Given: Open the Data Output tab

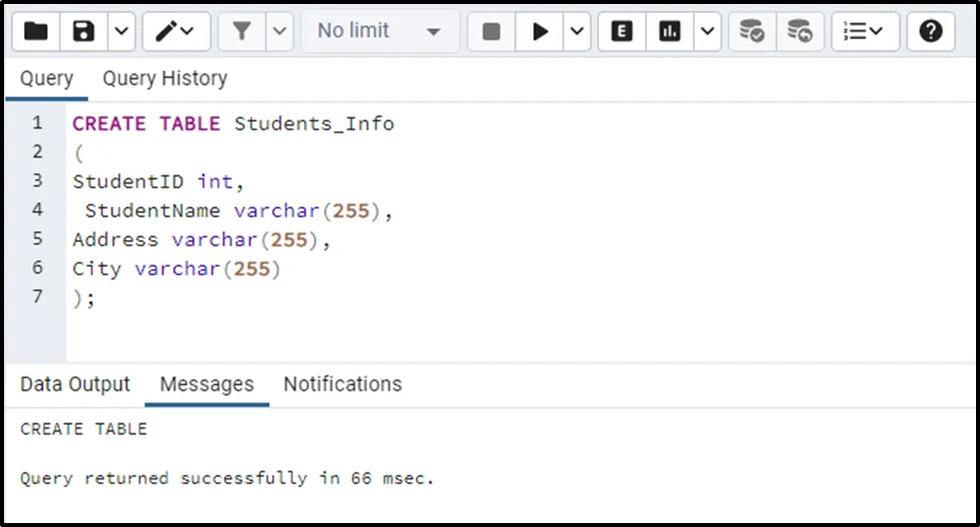Looking at the screenshot, I should pyautogui.click(x=75, y=385).
